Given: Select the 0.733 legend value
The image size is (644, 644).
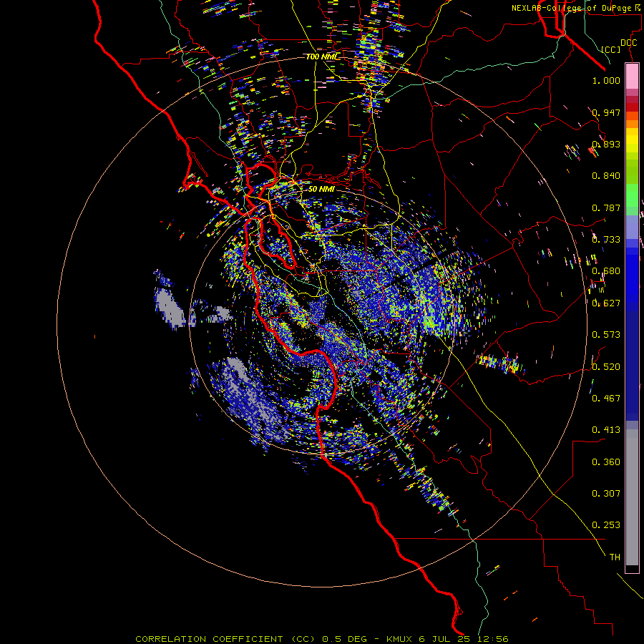Looking at the screenshot, I should click(606, 240).
